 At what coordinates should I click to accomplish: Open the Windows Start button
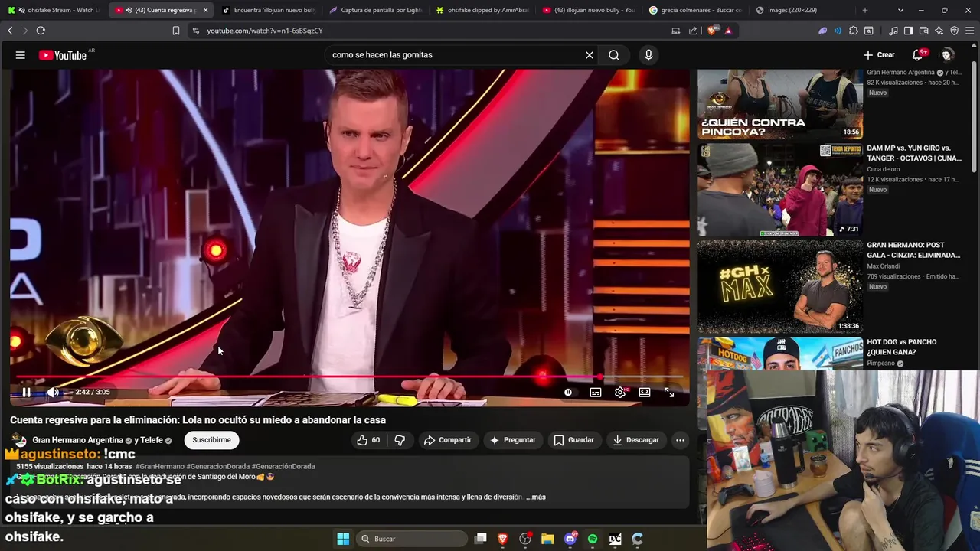click(343, 539)
